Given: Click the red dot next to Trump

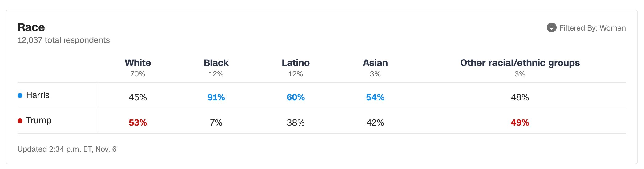Looking at the screenshot, I should pyautogui.click(x=20, y=121).
